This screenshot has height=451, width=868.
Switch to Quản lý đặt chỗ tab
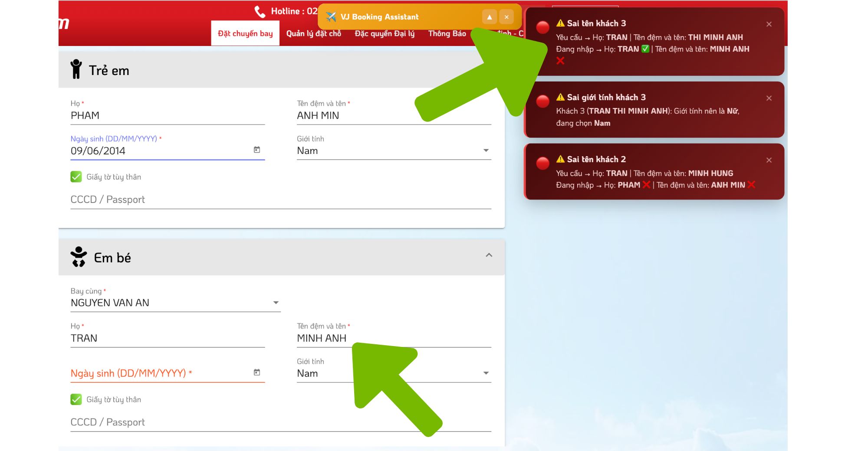(313, 34)
